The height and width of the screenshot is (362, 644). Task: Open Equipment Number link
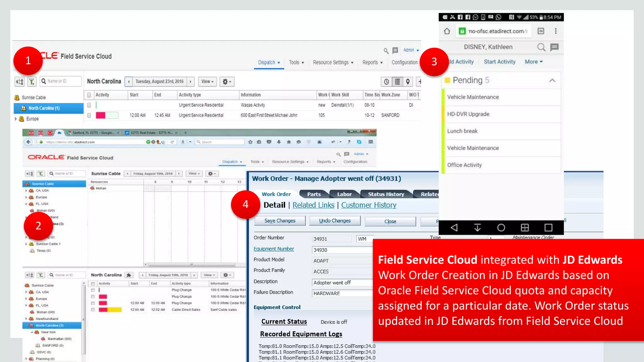[x=274, y=249]
